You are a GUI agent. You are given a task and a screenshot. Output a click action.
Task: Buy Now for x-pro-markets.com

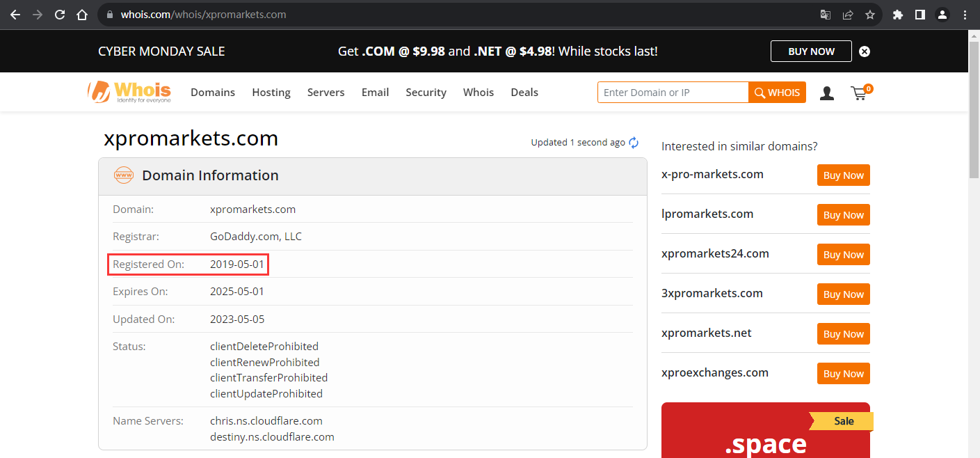pos(843,175)
